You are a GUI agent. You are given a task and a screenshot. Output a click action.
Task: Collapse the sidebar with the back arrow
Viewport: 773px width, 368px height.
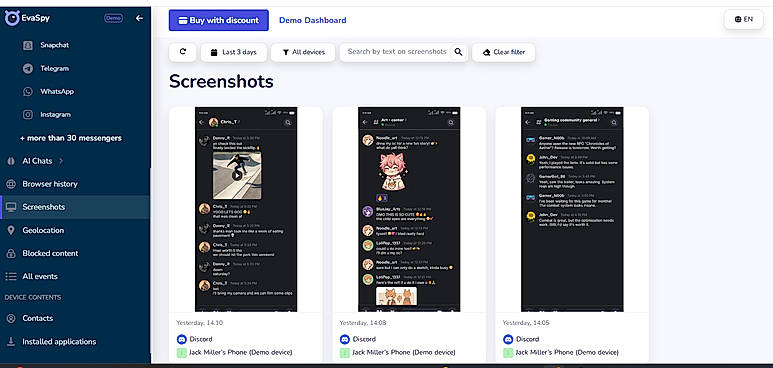click(140, 18)
